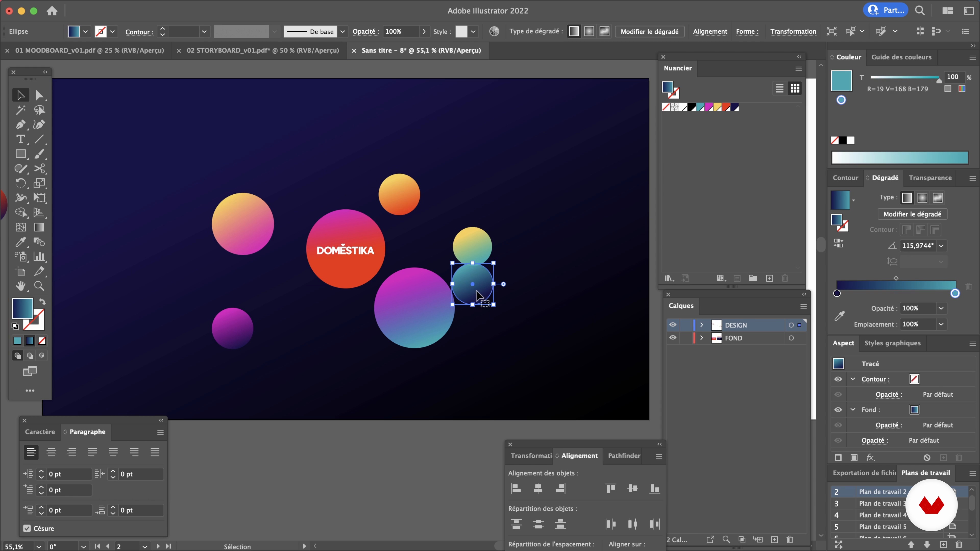Select the Free Transform tool
This screenshot has height=551, width=980.
pyautogui.click(x=39, y=198)
